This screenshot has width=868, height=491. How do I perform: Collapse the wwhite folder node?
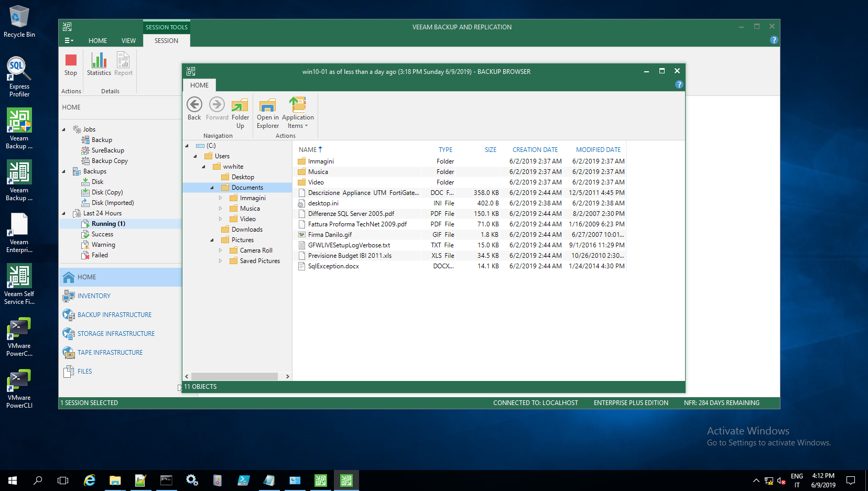click(x=204, y=167)
